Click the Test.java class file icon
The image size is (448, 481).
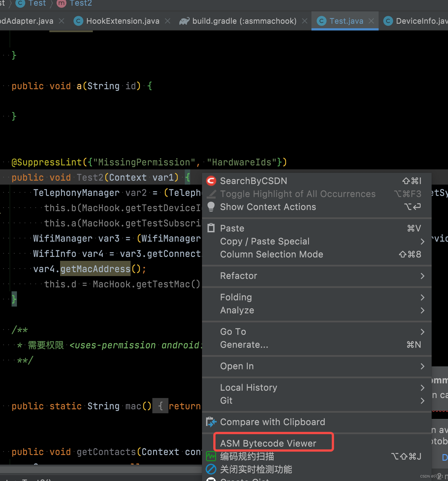(322, 21)
